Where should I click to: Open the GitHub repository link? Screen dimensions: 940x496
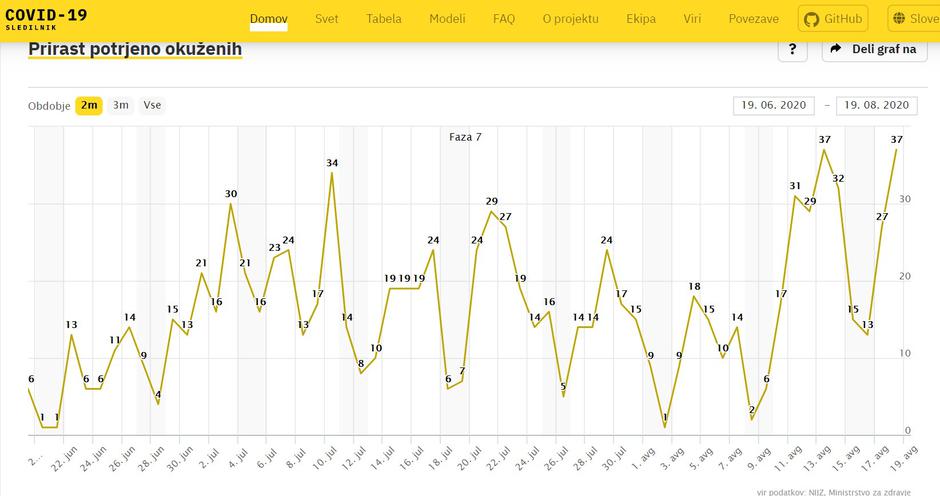pos(833,19)
